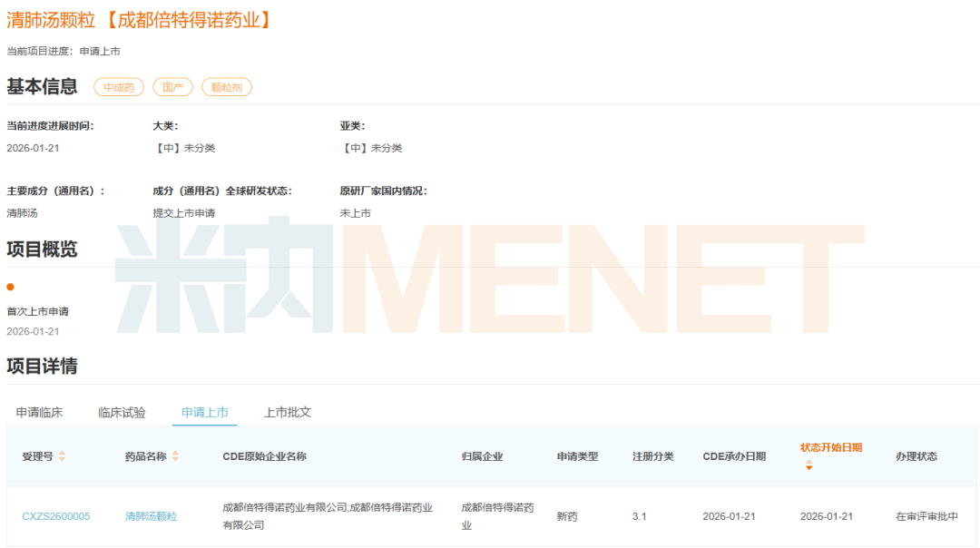This screenshot has width=980, height=548.
Task: Click the 受理号 column header
Action: pos(37,456)
